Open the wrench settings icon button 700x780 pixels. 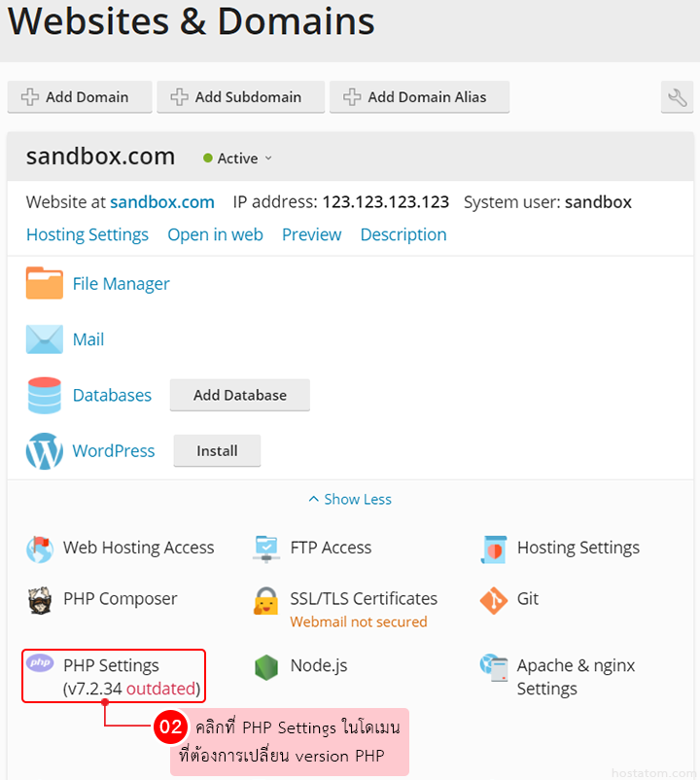tap(677, 97)
